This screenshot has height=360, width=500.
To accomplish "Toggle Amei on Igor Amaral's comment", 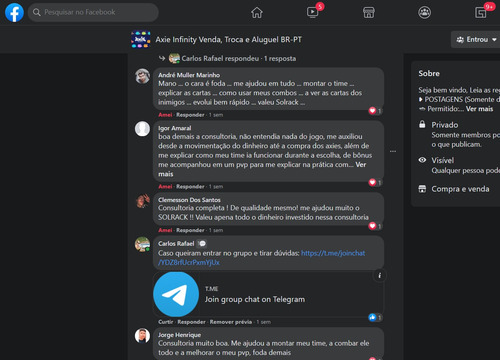I will coord(165,186).
